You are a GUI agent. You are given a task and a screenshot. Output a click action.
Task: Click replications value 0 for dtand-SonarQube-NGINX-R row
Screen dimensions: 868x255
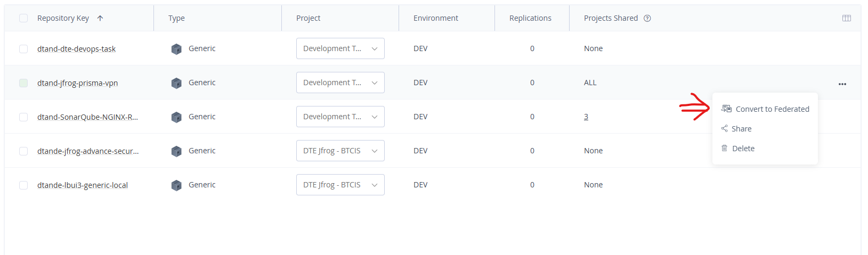[532, 117]
